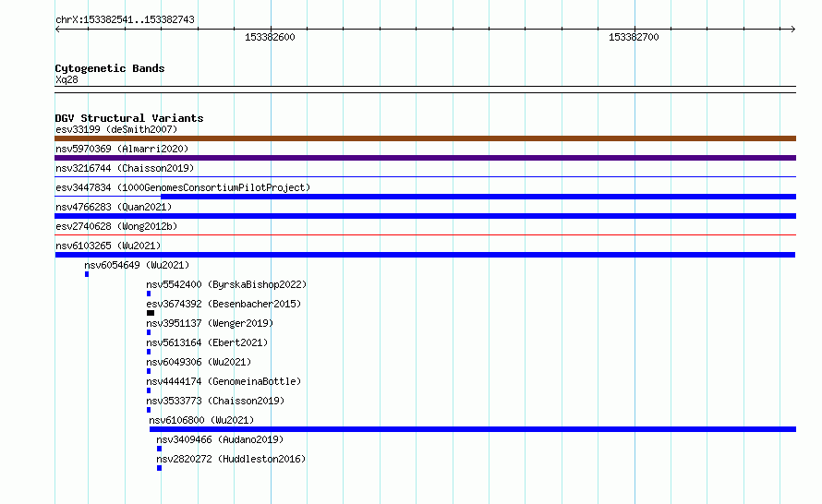This screenshot has height=504, width=822.
Task: Click the purple nsv5970369 variant bar
Action: [x=425, y=158]
